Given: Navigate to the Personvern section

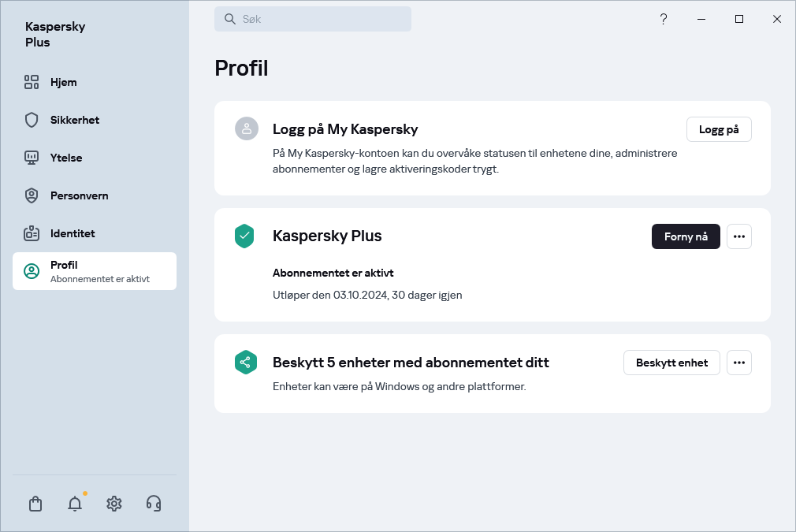Looking at the screenshot, I should point(79,195).
